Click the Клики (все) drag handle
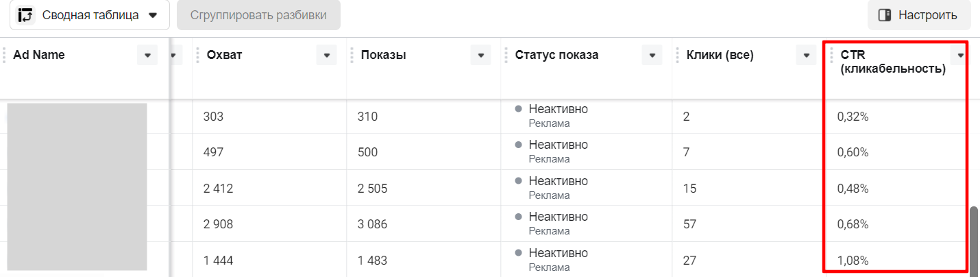 (x=677, y=56)
